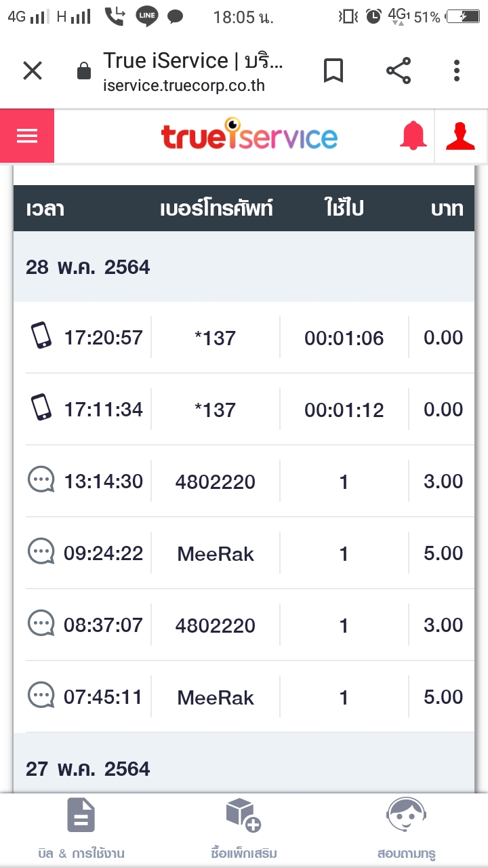Tap the True iService logo
Image resolution: width=488 pixels, height=868 pixels.
tap(249, 136)
